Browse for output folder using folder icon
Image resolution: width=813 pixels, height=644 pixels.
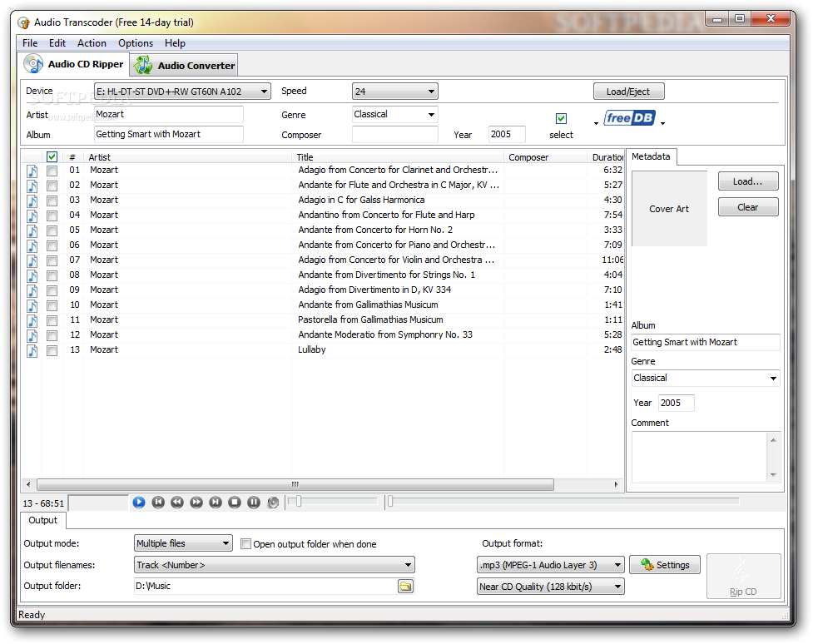(405, 587)
